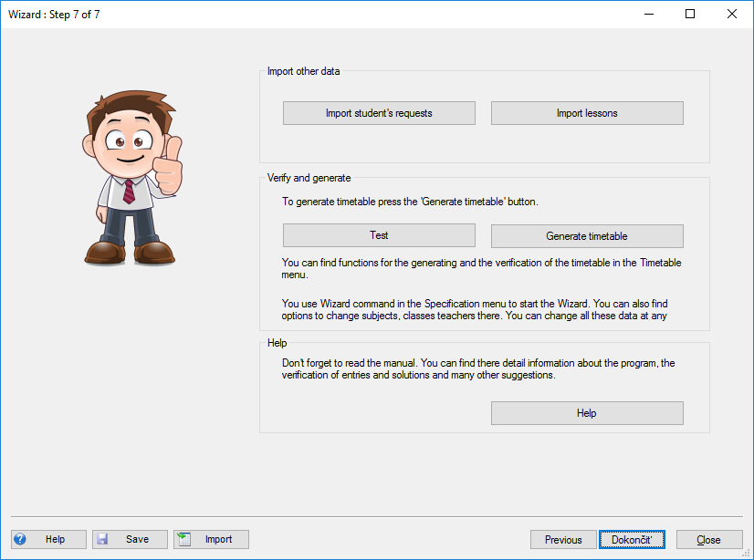The image size is (754, 560).
Task: Click the Wizard command description paragraph
Action: click(x=480, y=310)
